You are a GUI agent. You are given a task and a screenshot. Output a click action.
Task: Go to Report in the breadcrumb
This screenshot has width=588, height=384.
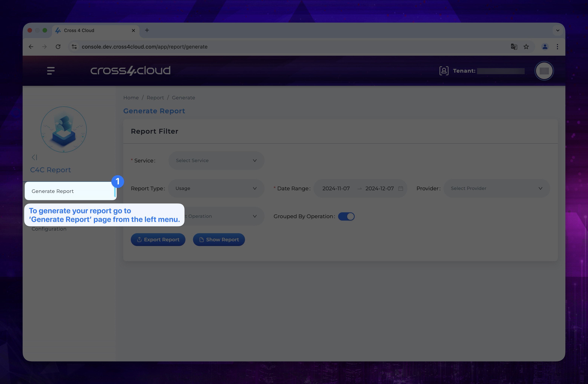tap(155, 98)
